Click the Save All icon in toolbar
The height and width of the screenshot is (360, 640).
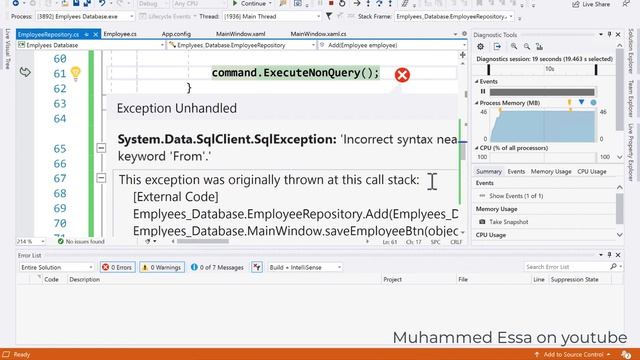pos(87,4)
